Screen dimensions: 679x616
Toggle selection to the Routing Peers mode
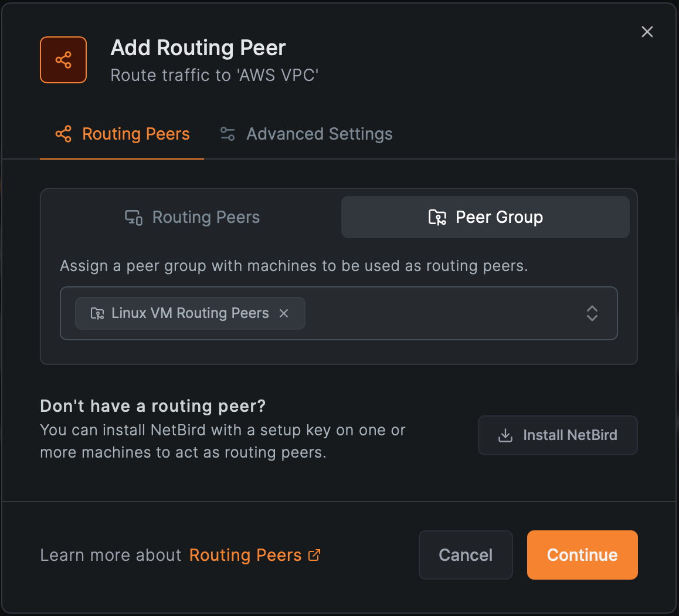pyautogui.click(x=192, y=217)
